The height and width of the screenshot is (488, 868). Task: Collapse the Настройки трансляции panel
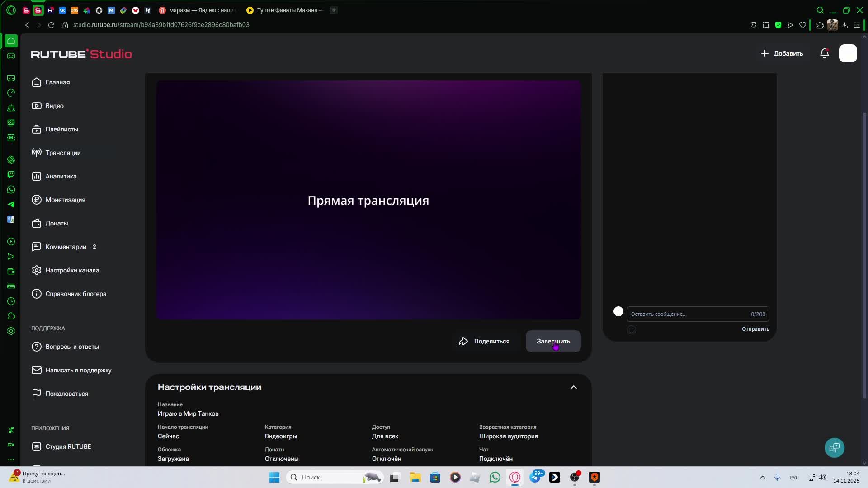click(x=573, y=387)
